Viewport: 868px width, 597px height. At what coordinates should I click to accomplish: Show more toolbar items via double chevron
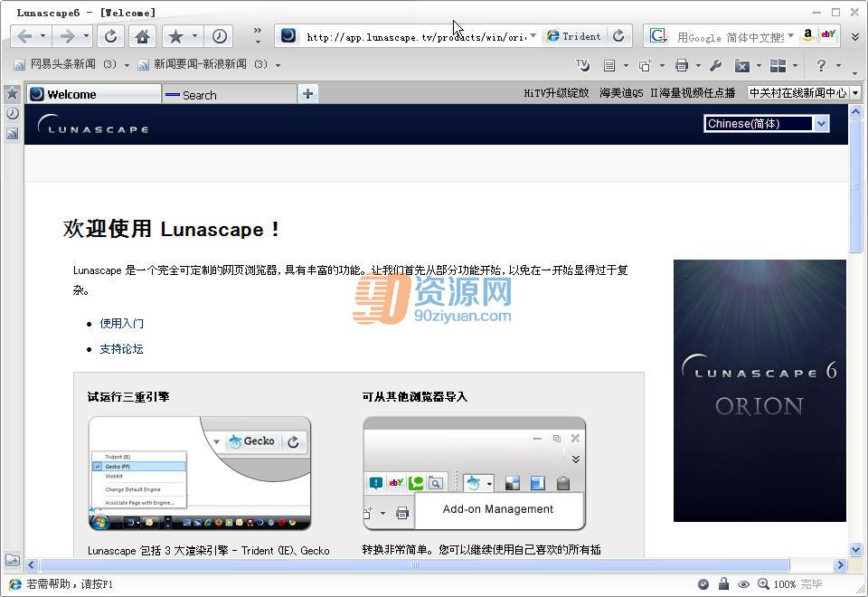258,30
